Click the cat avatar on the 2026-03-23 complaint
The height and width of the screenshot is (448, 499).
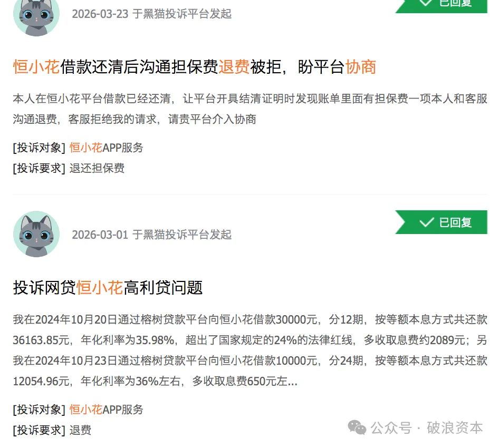[36, 16]
